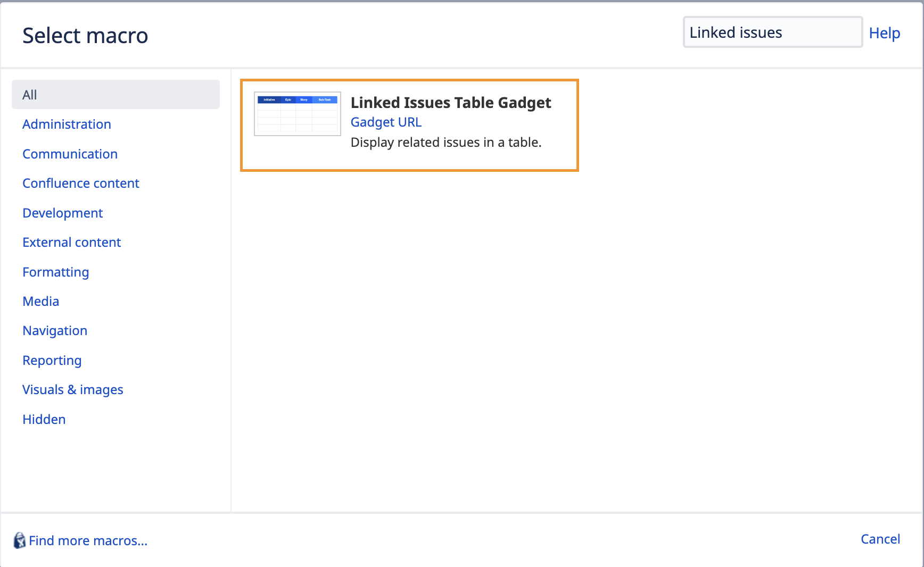Show the Hidden macros category
Screen dimensions: 924x567
[x=44, y=419]
